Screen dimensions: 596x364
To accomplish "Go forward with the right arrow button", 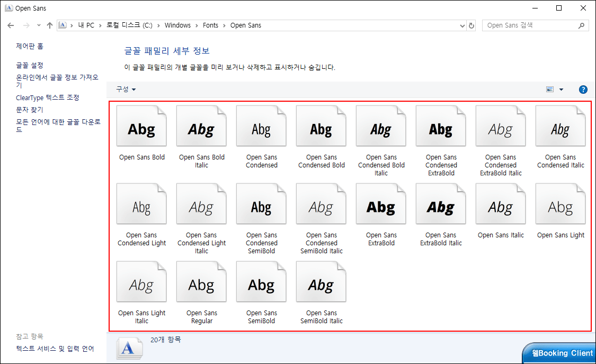I will pyautogui.click(x=26, y=25).
